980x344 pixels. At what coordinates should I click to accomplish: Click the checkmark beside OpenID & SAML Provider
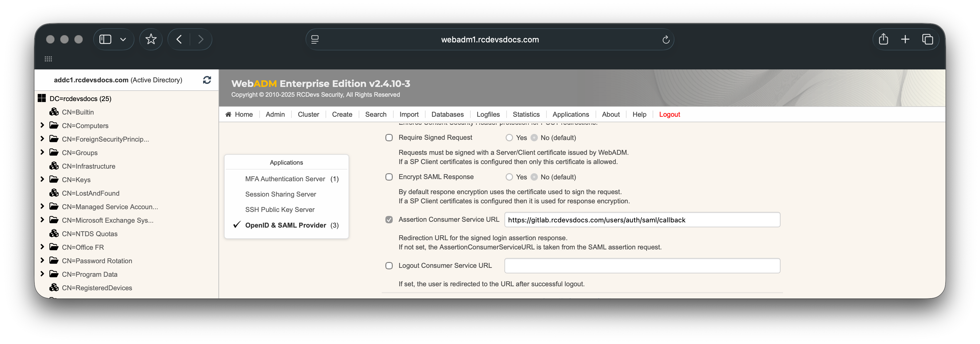237,225
